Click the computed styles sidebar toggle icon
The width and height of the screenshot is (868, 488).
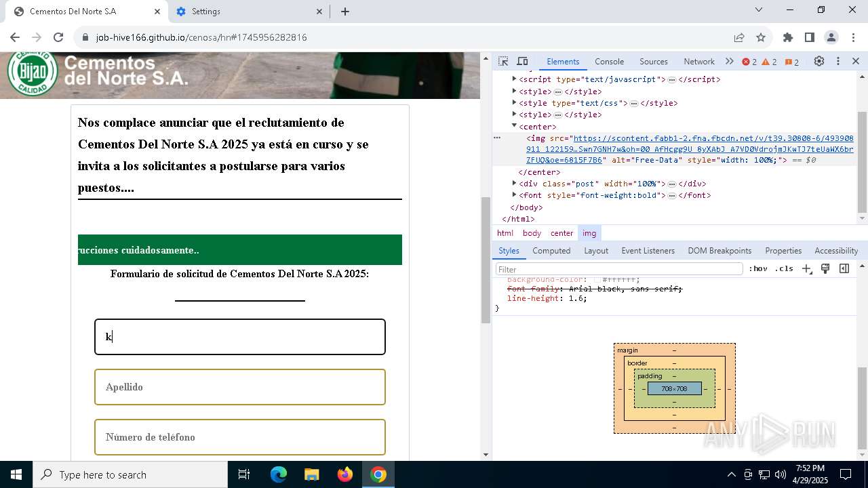(844, 268)
